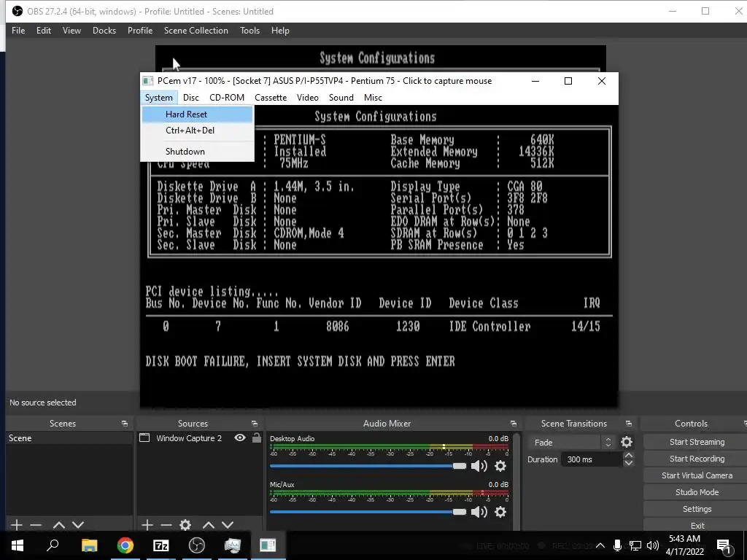Image resolution: width=747 pixels, height=560 pixels.
Task: Open 7-Zip from taskbar
Action: coord(160,545)
